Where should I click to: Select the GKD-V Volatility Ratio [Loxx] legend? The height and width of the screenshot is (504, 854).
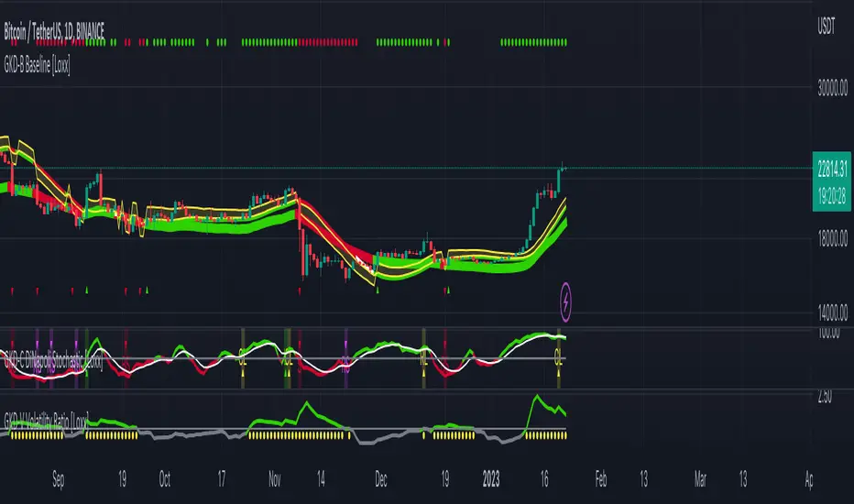click(47, 420)
